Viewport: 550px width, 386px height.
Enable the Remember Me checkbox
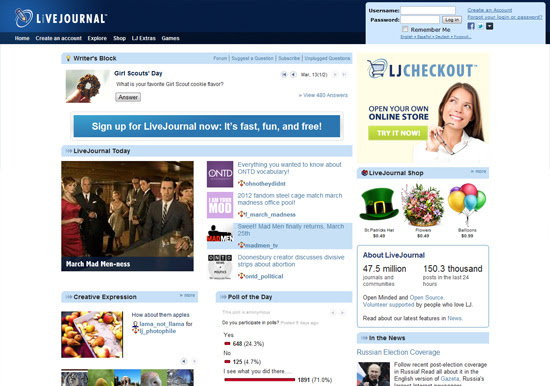pos(405,29)
